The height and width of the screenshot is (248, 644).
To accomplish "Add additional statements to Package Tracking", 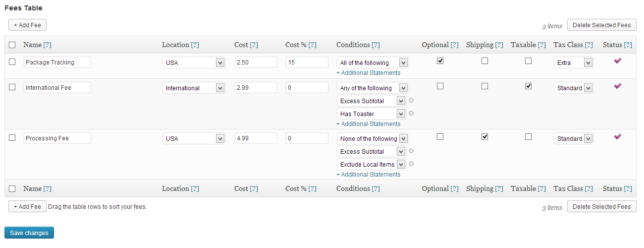I will 369,73.
